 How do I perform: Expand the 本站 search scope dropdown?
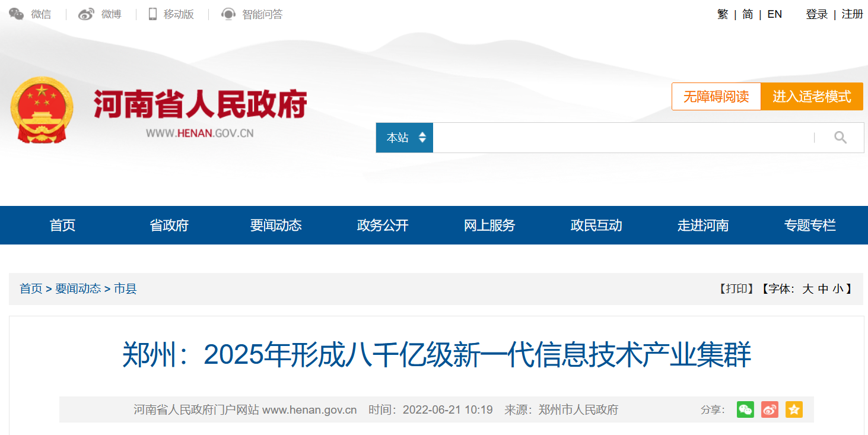click(405, 138)
